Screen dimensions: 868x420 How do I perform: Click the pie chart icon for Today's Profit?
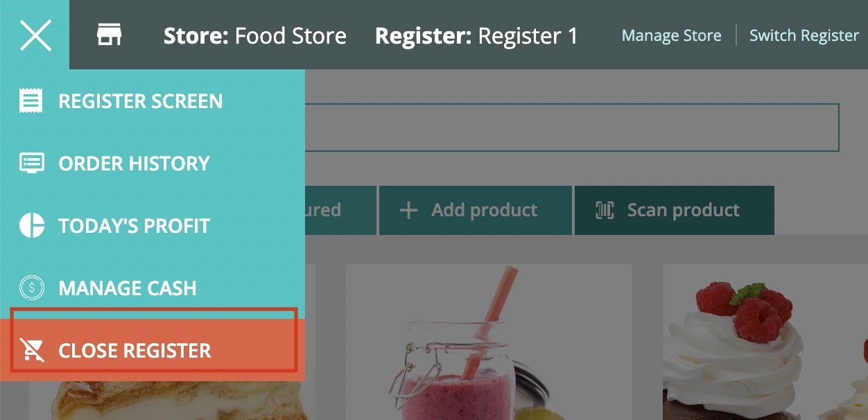[32, 225]
